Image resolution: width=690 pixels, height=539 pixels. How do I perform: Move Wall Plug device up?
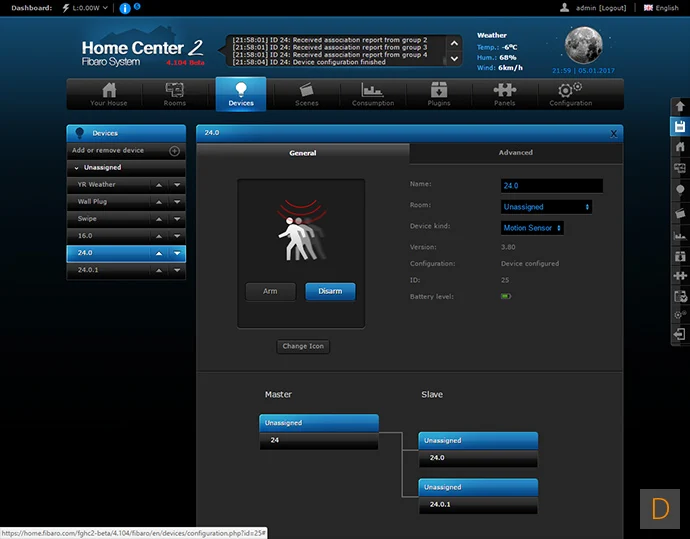159,202
